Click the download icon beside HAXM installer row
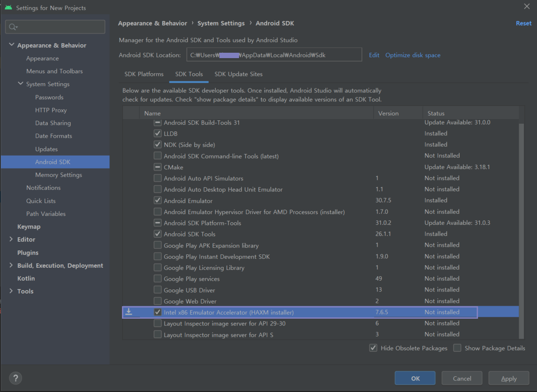The width and height of the screenshot is (537, 392). (x=129, y=312)
